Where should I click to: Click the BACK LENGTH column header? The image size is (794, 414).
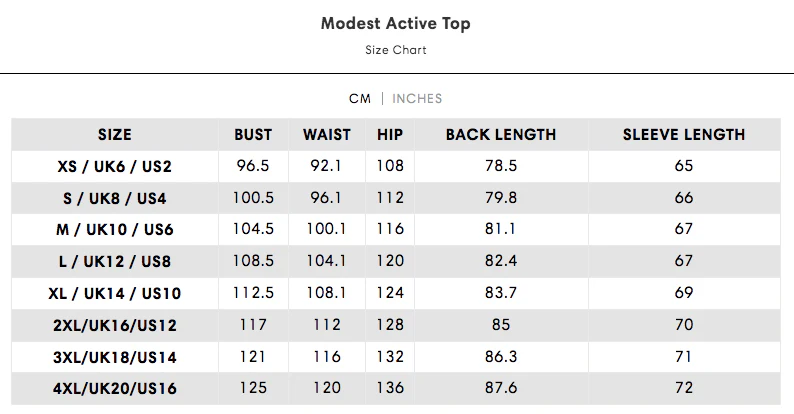[501, 135]
